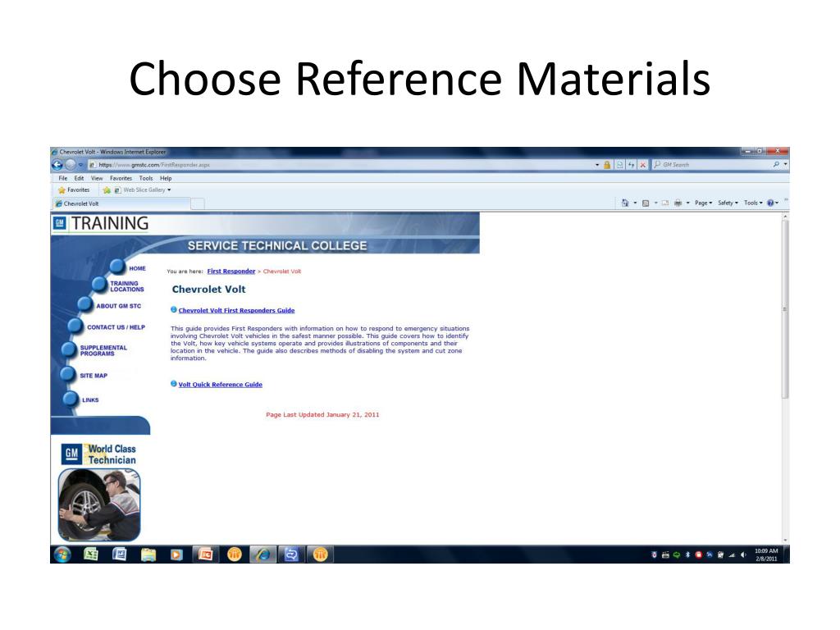The image size is (840, 630).
Task: Open the Windows Start orb
Action: coord(62,555)
